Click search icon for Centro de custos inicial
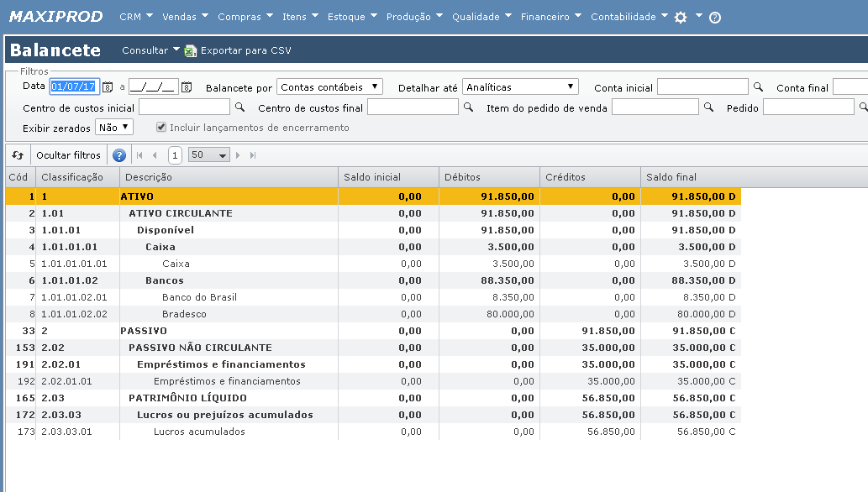 click(x=239, y=107)
